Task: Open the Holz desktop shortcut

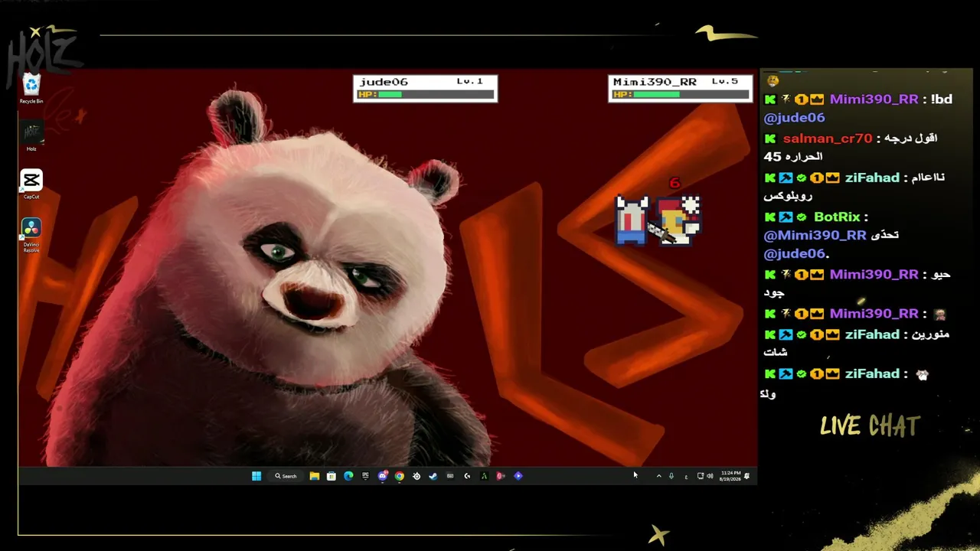Action: (31, 136)
